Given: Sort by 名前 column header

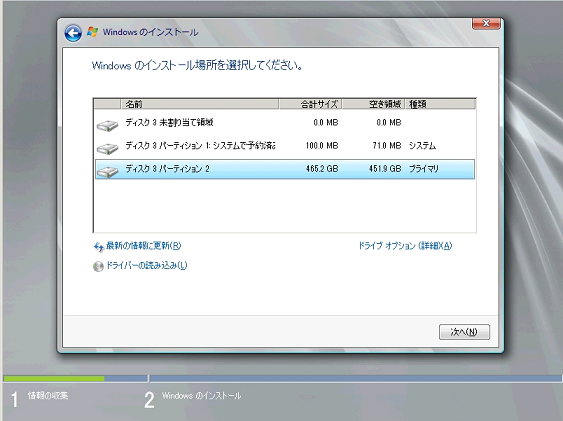Looking at the screenshot, I should (x=199, y=104).
